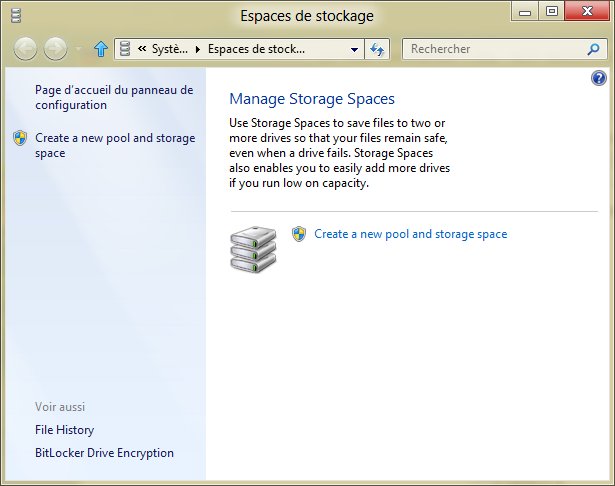Open the File History link
The image size is (615, 486).
click(64, 430)
